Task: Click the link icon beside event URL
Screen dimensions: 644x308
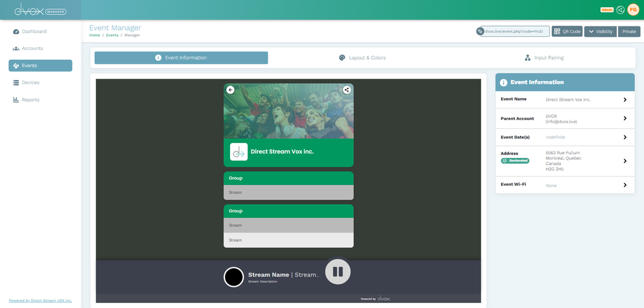Action: coord(480,31)
